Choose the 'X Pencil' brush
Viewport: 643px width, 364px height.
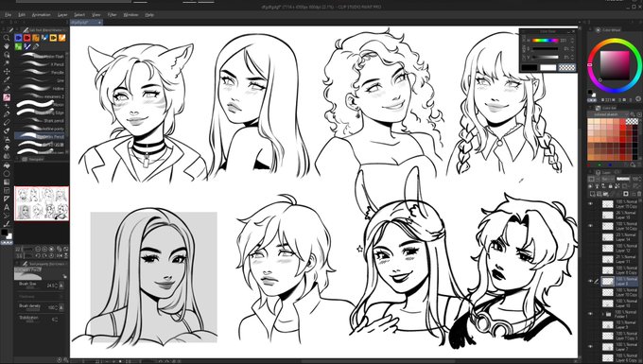[41, 64]
